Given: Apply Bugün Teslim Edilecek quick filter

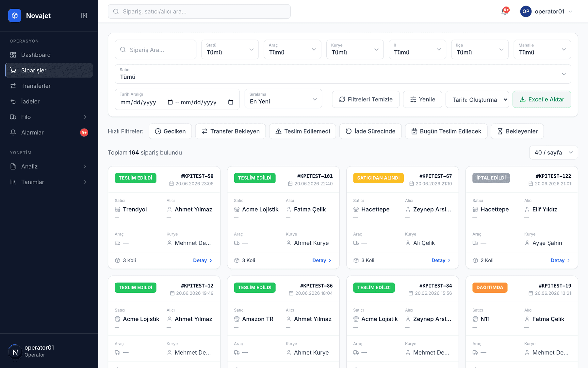Looking at the screenshot, I should pos(446,131).
